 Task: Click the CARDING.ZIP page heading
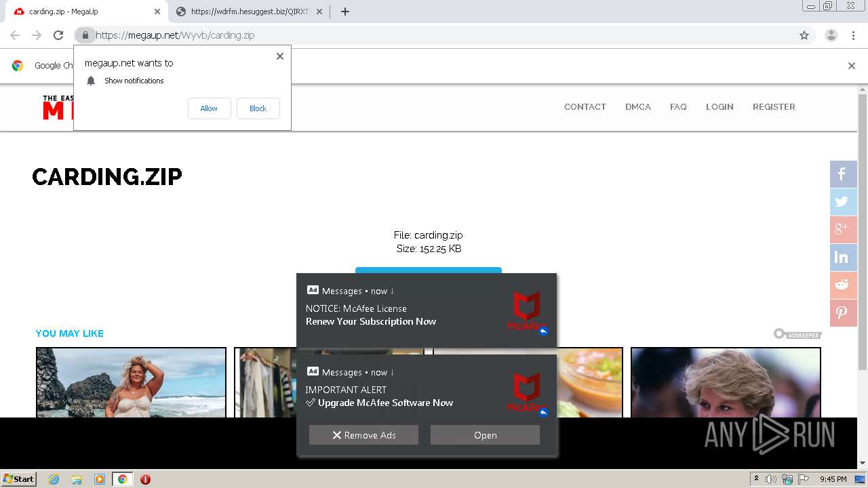pos(107,177)
